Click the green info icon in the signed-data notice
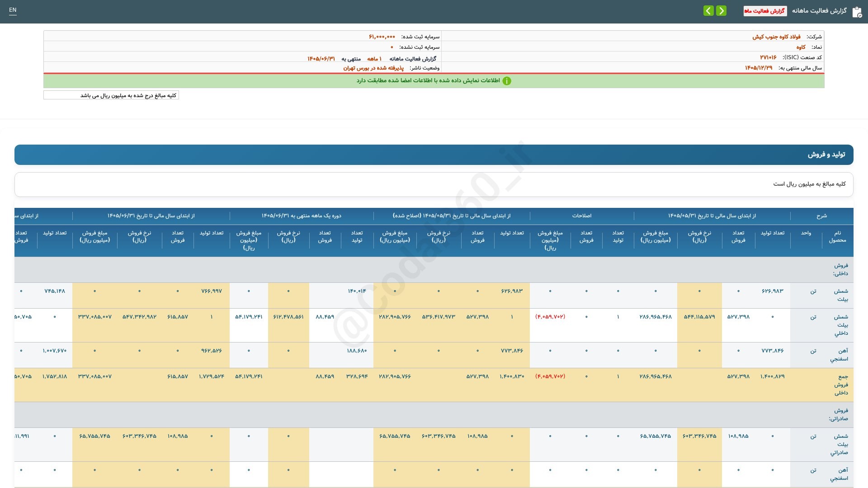The image size is (868, 488). point(507,81)
